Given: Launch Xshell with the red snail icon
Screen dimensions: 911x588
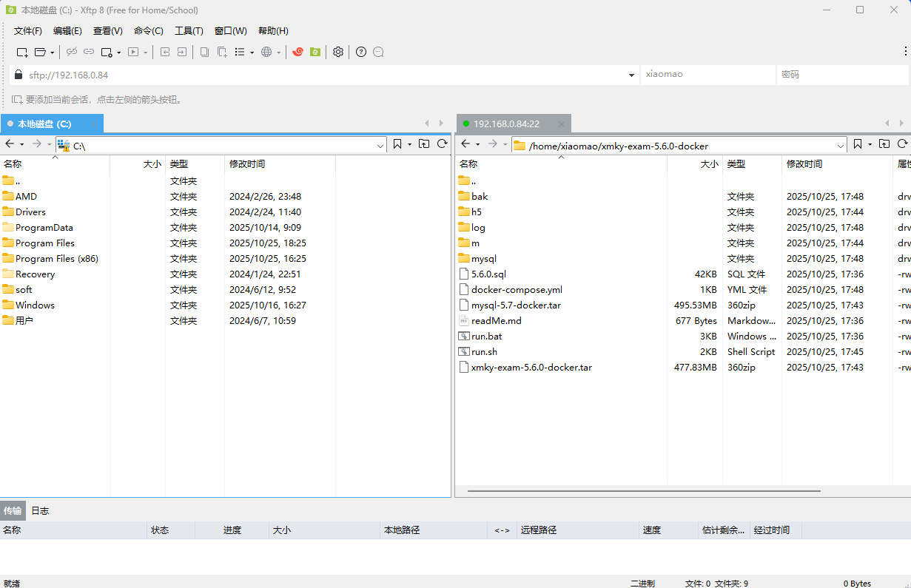Looking at the screenshot, I should click(x=297, y=52).
